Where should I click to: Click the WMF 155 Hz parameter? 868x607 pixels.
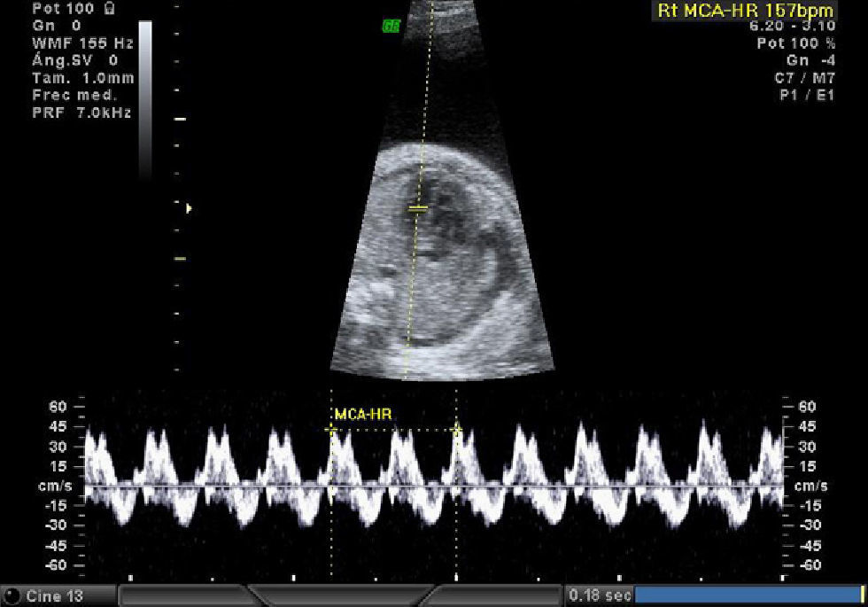click(81, 43)
